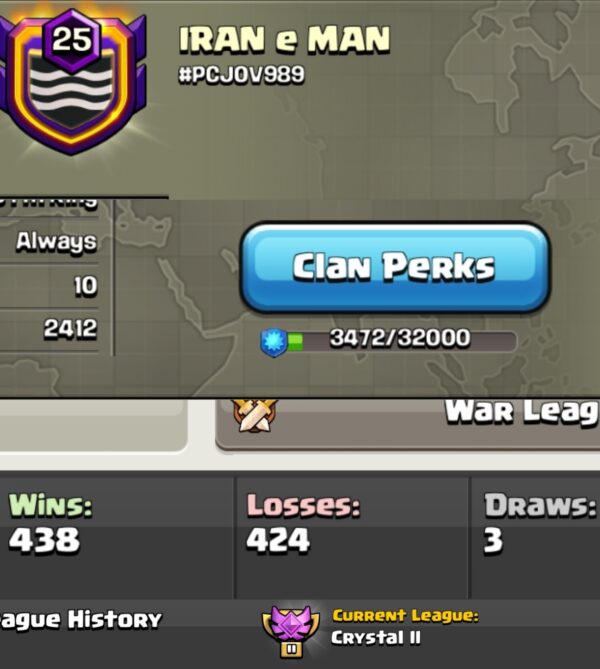Screen dimensions: 600x669
Task: Open the War League tab
Action: point(408,424)
